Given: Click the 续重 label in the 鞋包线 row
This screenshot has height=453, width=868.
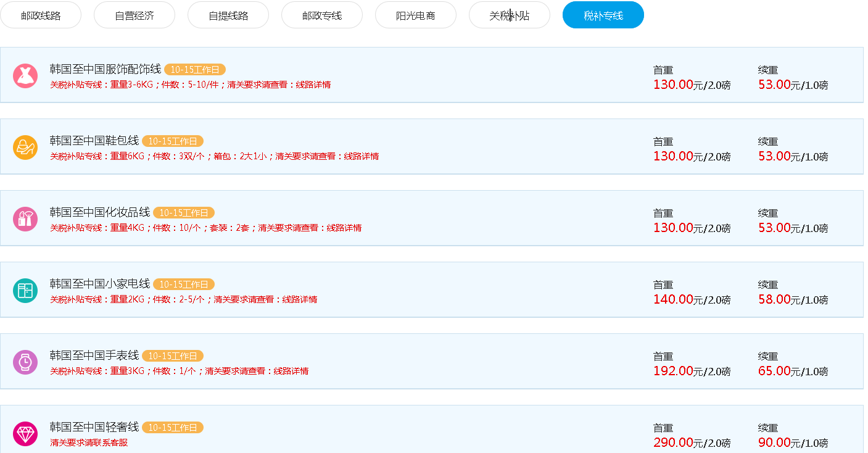Looking at the screenshot, I should pos(768,142).
